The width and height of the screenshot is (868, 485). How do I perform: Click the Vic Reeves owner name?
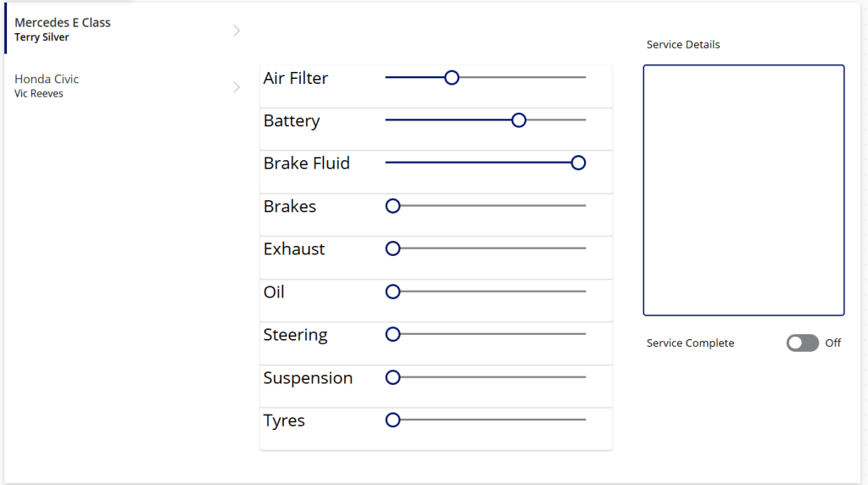point(39,94)
